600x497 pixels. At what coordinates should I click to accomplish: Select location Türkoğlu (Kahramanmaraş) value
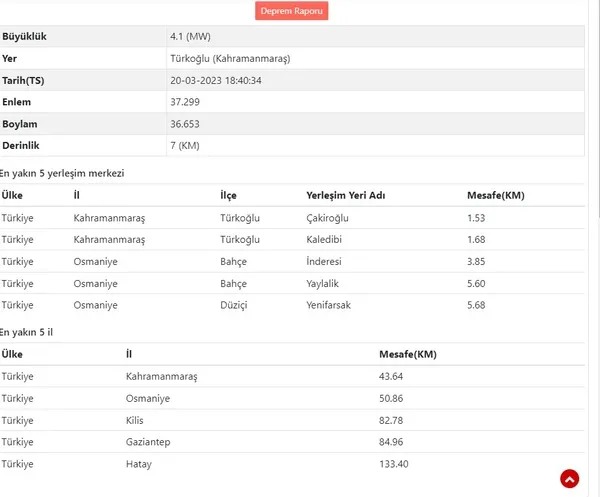(230, 59)
